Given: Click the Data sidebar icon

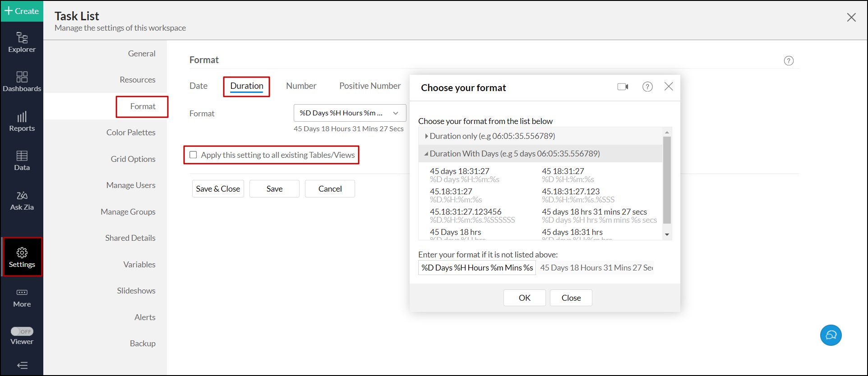Looking at the screenshot, I should tap(22, 160).
